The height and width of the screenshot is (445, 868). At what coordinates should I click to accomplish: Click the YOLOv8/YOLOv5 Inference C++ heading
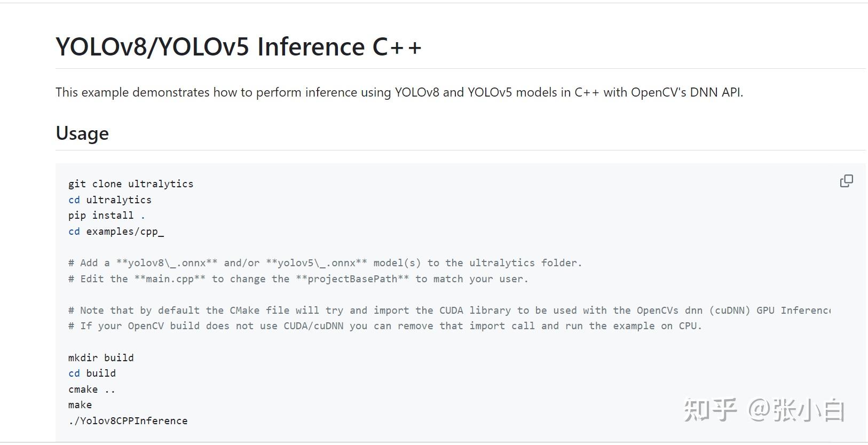pyautogui.click(x=239, y=47)
